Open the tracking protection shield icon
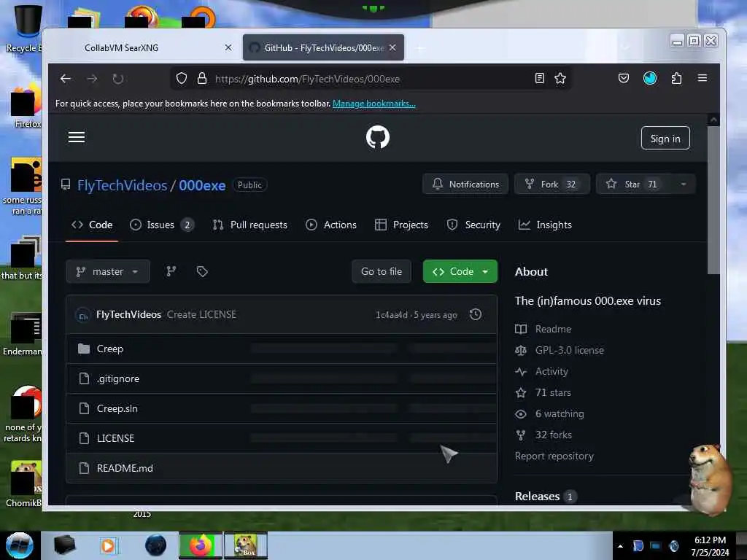Viewport: 747px width, 560px height. 182,78
